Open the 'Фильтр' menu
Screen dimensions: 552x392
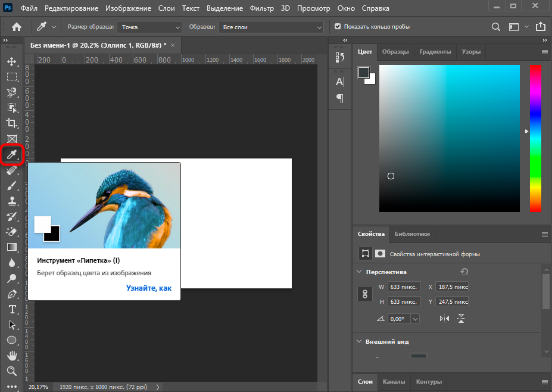click(262, 9)
